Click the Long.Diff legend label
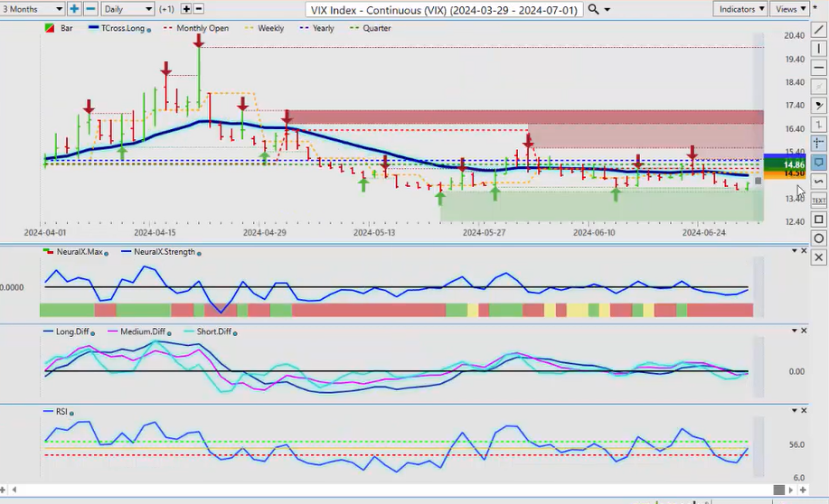The image size is (829, 504). tap(72, 331)
